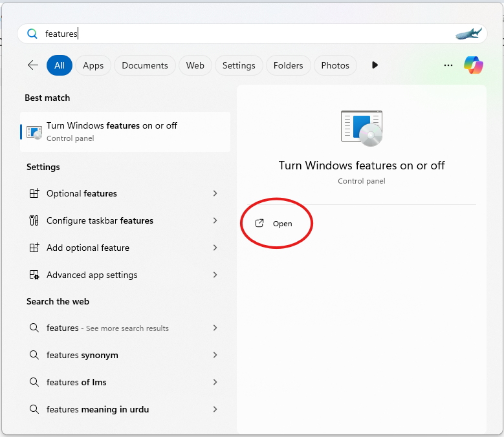Click magnifier icon beside features of lms
The image size is (504, 437).
(34, 382)
